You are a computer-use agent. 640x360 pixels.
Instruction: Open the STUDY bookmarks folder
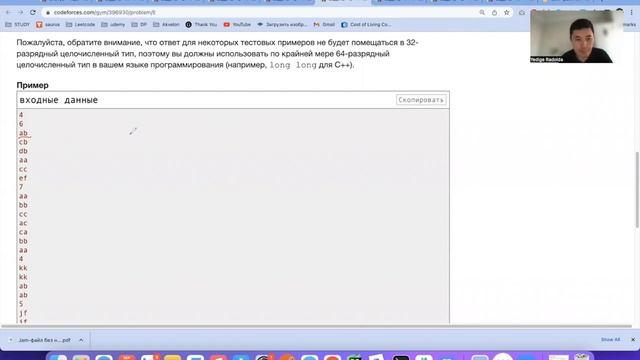click(x=18, y=24)
